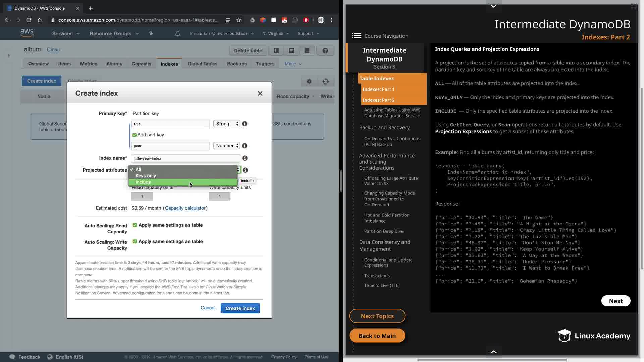This screenshot has width=644, height=362.
Task: Click the help question mark icon
Action: coord(325,51)
